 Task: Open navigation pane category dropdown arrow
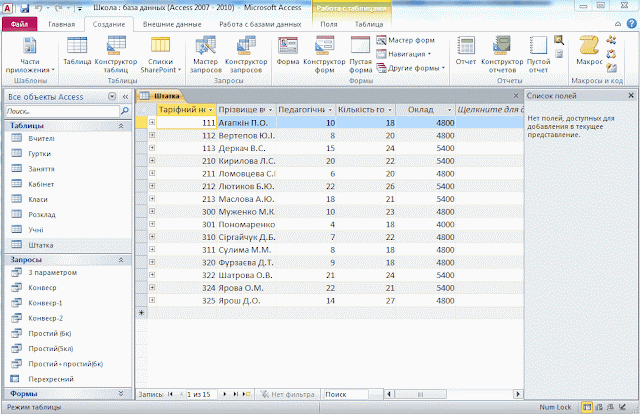[112, 96]
